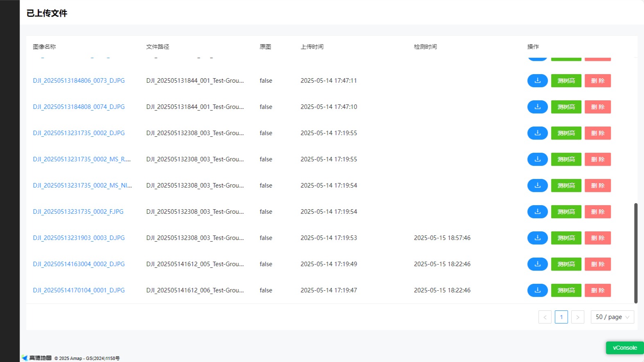Download the 0002_MS_NI file
Screen dimensions: 644x362
(x=537, y=186)
